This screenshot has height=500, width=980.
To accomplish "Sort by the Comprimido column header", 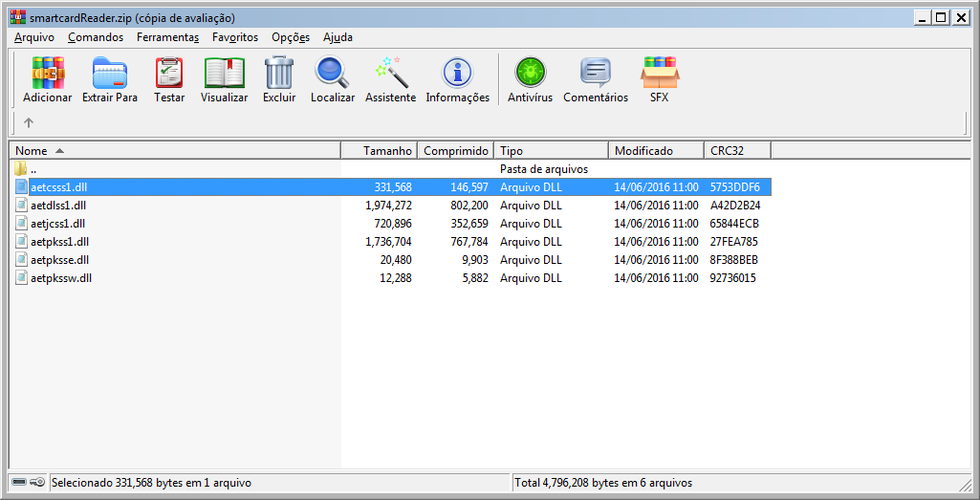I will (456, 151).
